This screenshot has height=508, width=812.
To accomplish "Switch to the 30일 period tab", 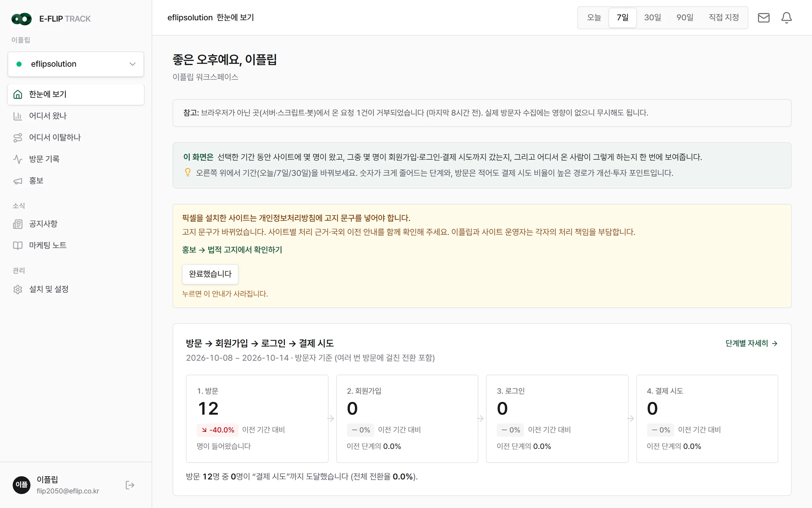I will coord(652,17).
